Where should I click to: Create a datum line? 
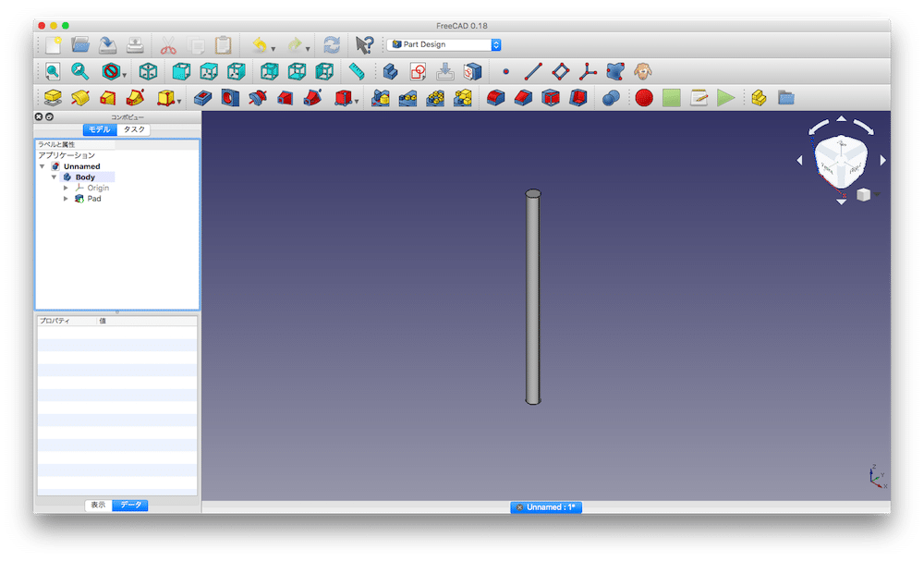click(x=533, y=71)
